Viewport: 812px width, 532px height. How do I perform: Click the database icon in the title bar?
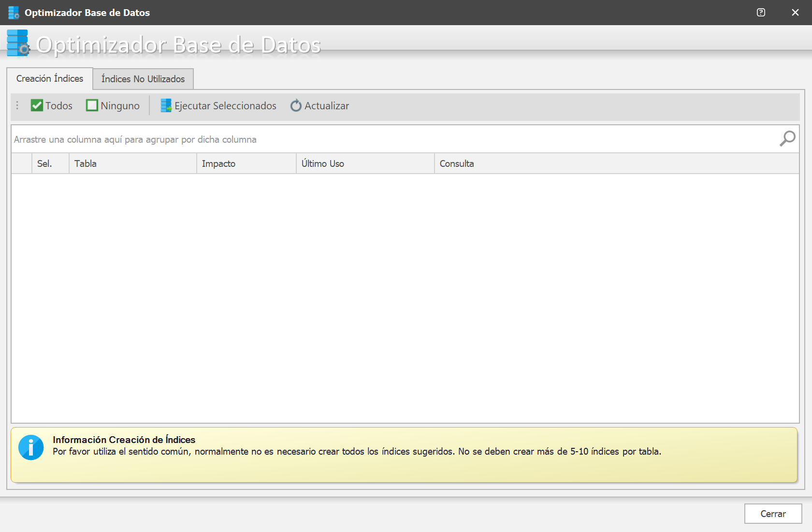click(x=14, y=13)
